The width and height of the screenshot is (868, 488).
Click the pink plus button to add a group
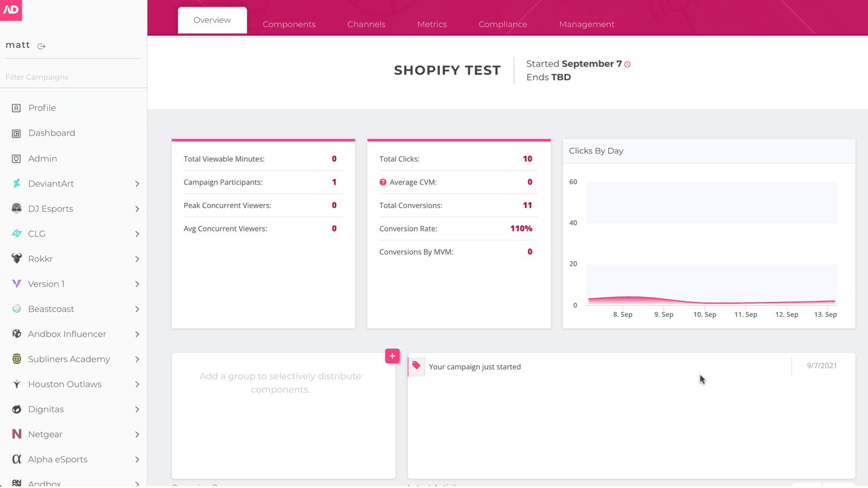(392, 356)
